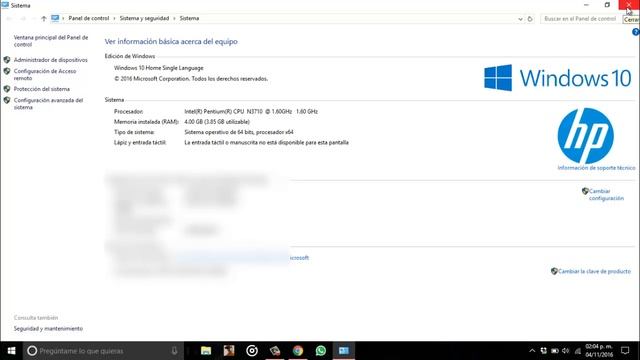The width and height of the screenshot is (640, 360).
Task: Select Sistema breadcrumb item
Action: (189, 18)
